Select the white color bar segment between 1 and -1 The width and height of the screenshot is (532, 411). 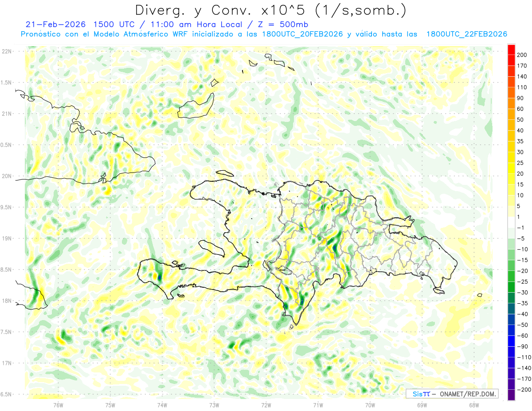coord(512,222)
